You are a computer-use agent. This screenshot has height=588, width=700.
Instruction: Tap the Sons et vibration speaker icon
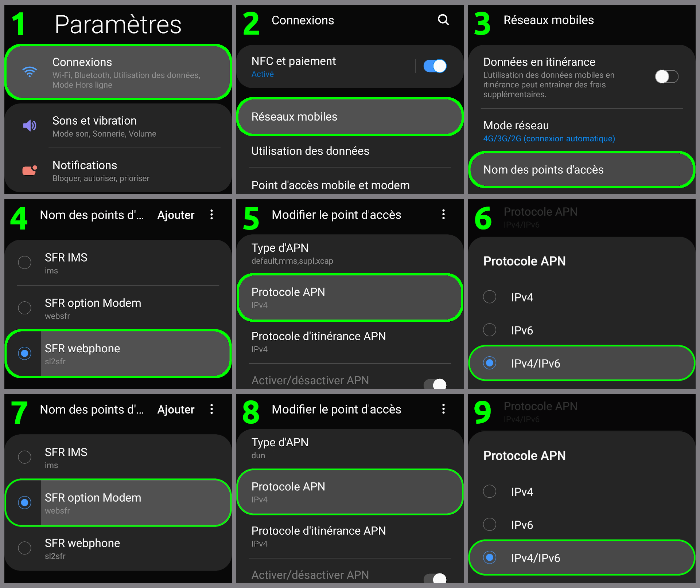30,126
